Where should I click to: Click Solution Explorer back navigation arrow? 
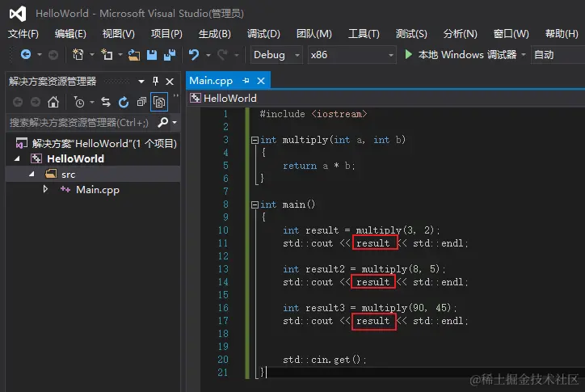click(18, 102)
